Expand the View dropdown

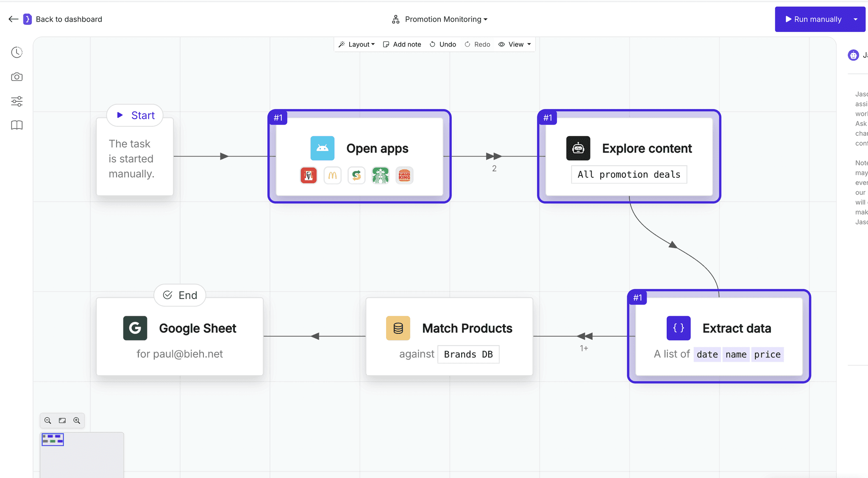click(x=515, y=44)
